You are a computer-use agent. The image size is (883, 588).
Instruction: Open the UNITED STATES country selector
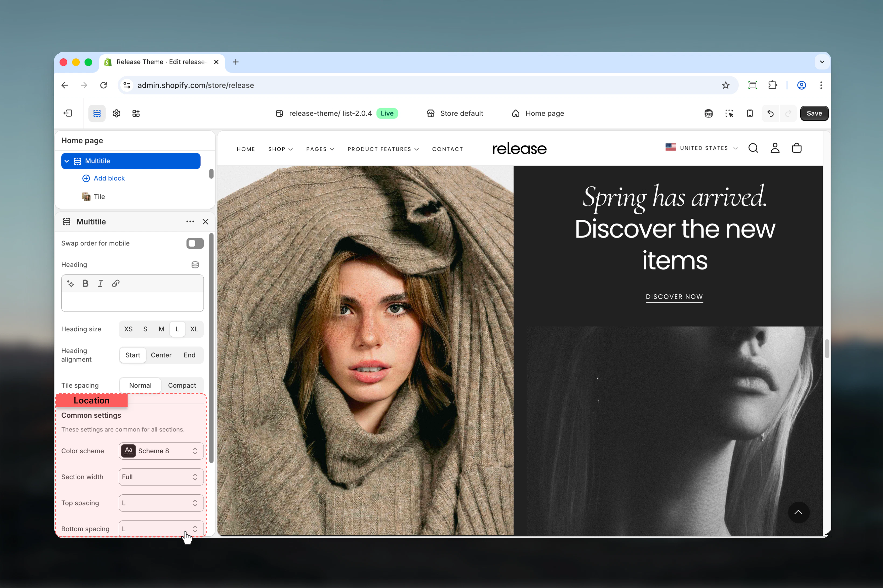(701, 148)
